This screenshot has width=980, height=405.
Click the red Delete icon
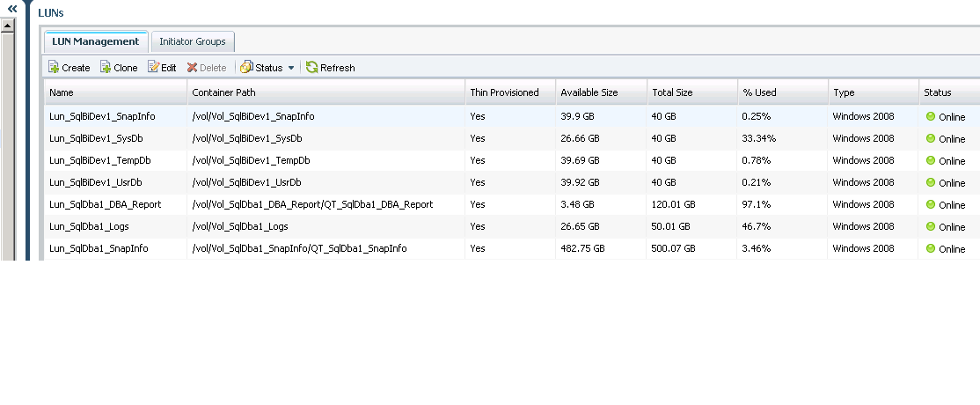(192, 68)
